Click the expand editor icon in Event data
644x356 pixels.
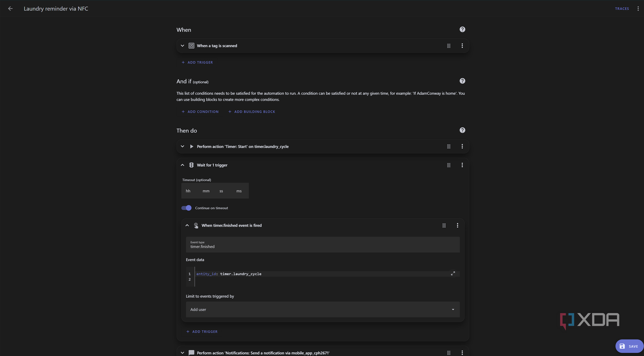click(453, 273)
